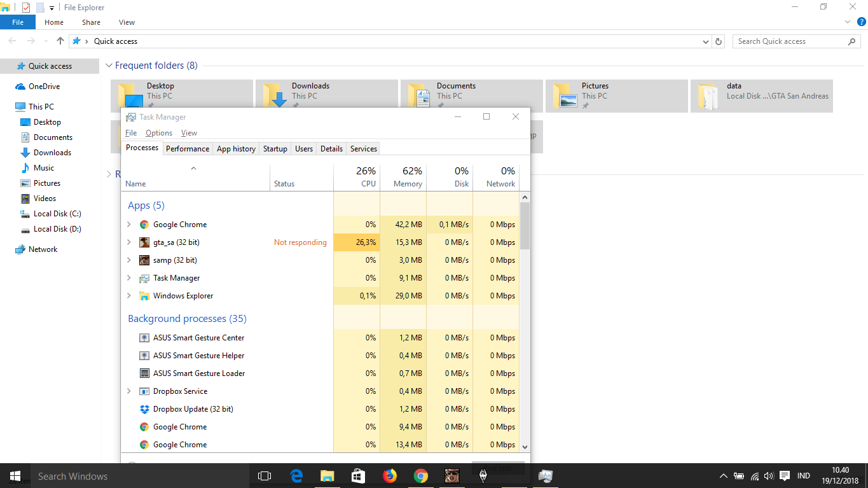
Task: Switch to the gta_sa game taskbar icon
Action: (451, 476)
